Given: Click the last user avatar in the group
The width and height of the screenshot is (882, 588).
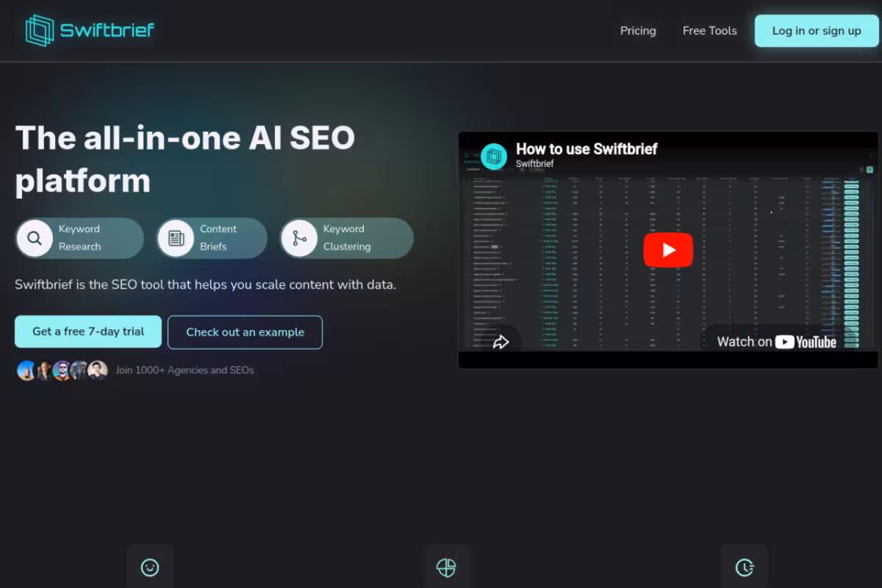Looking at the screenshot, I should [98, 370].
